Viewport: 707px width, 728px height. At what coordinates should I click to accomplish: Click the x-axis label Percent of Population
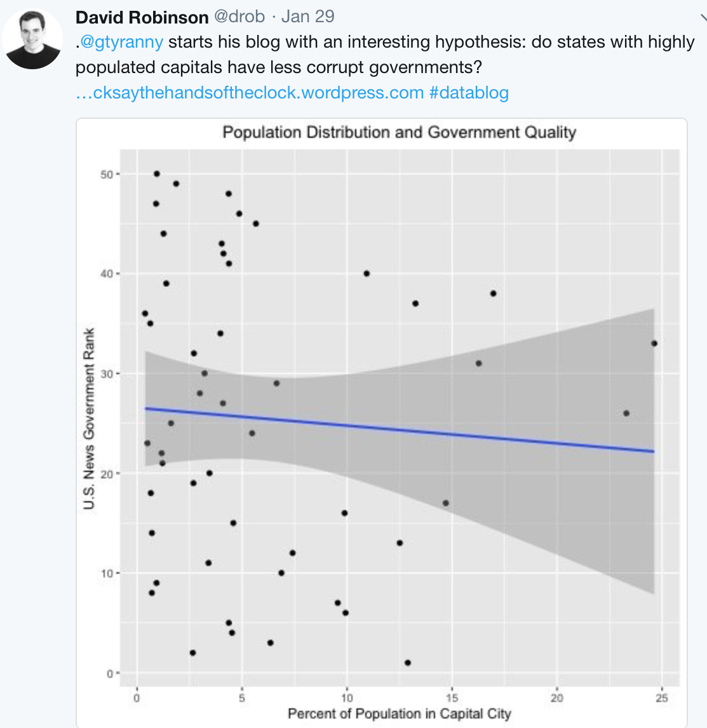[399, 713]
